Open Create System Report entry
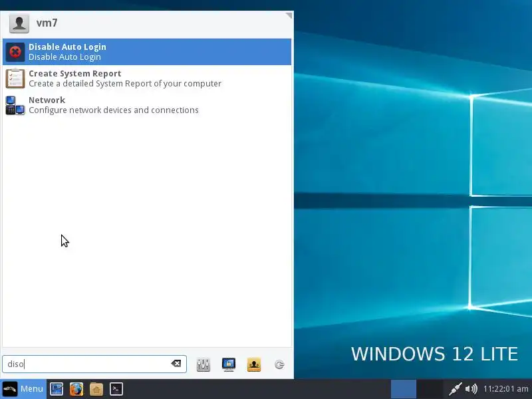 146,78
